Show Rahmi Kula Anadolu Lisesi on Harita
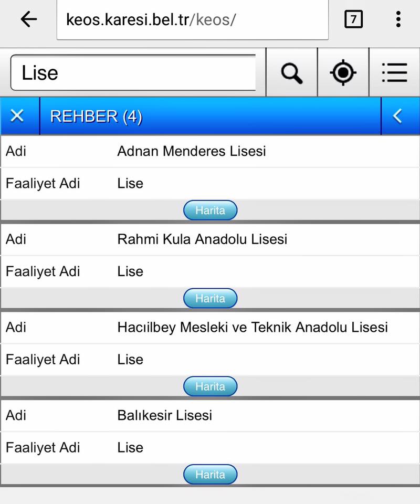The width and height of the screenshot is (420, 504). coord(210,298)
